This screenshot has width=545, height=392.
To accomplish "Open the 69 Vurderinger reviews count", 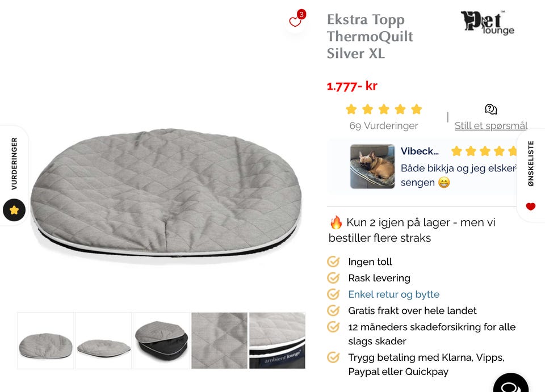I will [384, 126].
